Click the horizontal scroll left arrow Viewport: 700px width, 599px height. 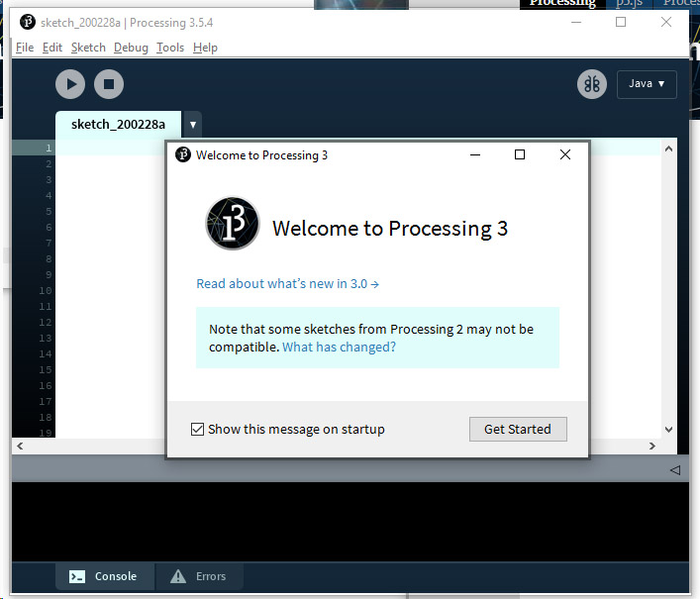[20, 446]
